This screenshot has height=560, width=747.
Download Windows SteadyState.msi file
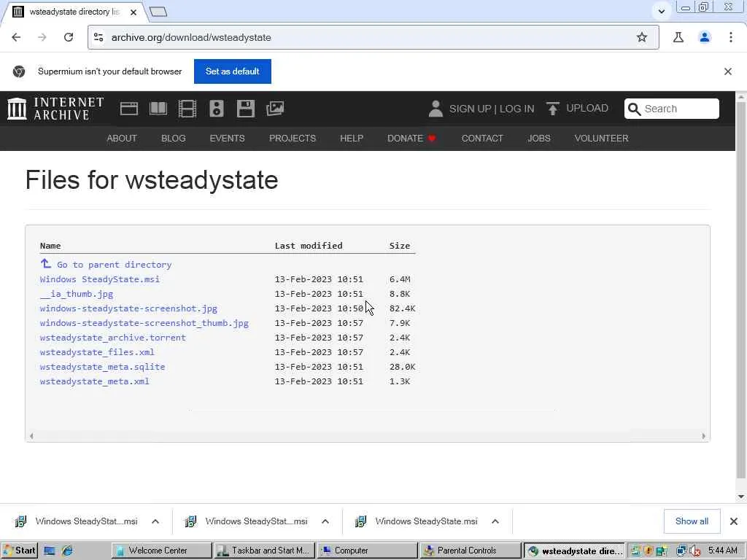(99, 279)
